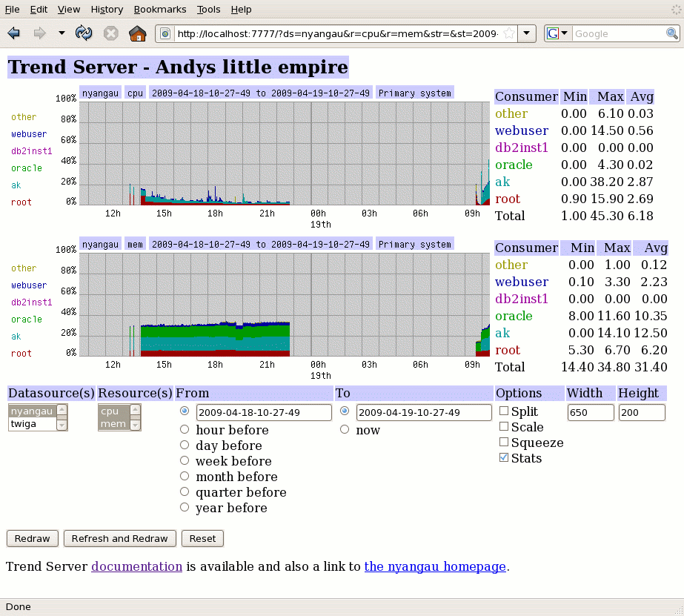The image size is (684, 616).
Task: Click the search magnifier icon
Action: click(x=671, y=33)
